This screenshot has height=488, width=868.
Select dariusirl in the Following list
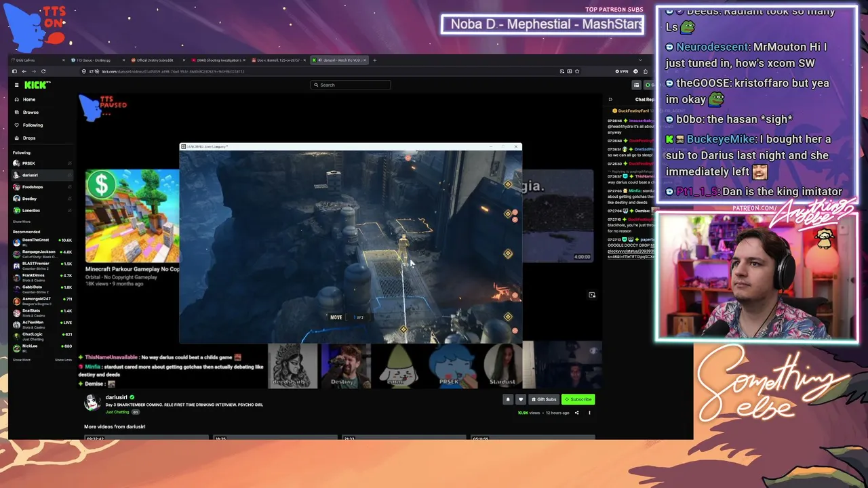pyautogui.click(x=42, y=175)
